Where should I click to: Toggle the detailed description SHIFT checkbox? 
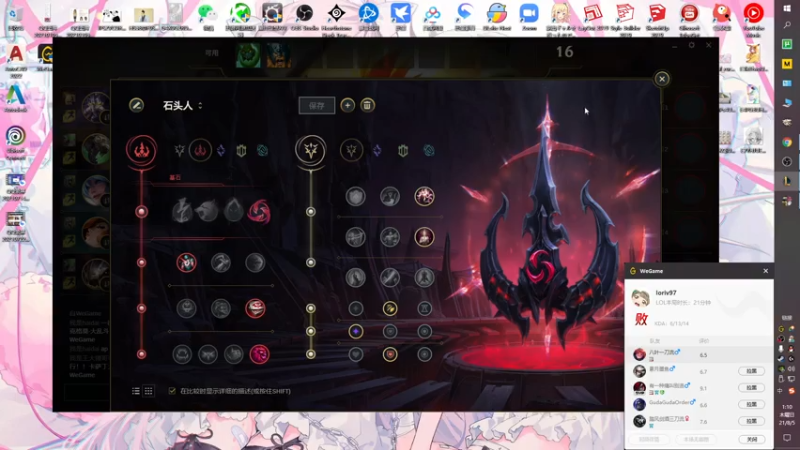click(x=172, y=391)
